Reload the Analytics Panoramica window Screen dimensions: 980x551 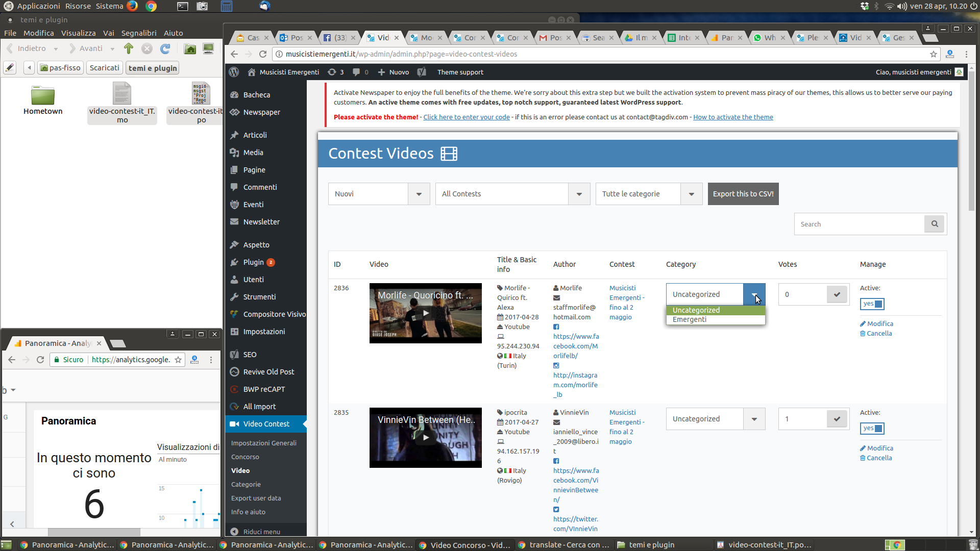point(40,360)
